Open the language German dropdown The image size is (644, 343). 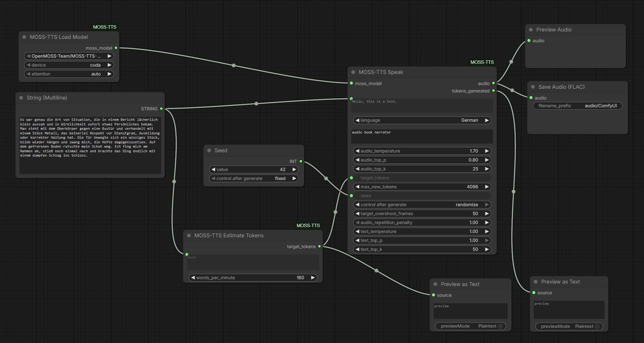tap(422, 120)
